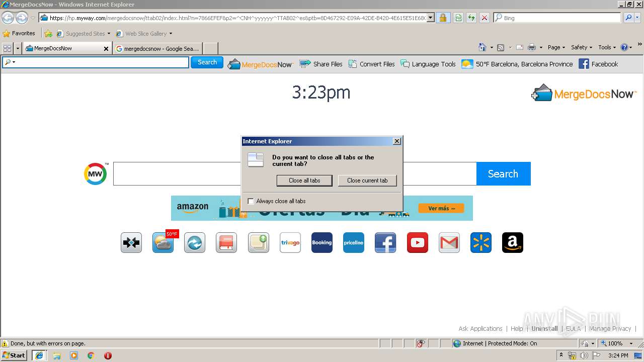The image size is (644, 362).
Task: Click the Close current tab button
Action: (367, 180)
